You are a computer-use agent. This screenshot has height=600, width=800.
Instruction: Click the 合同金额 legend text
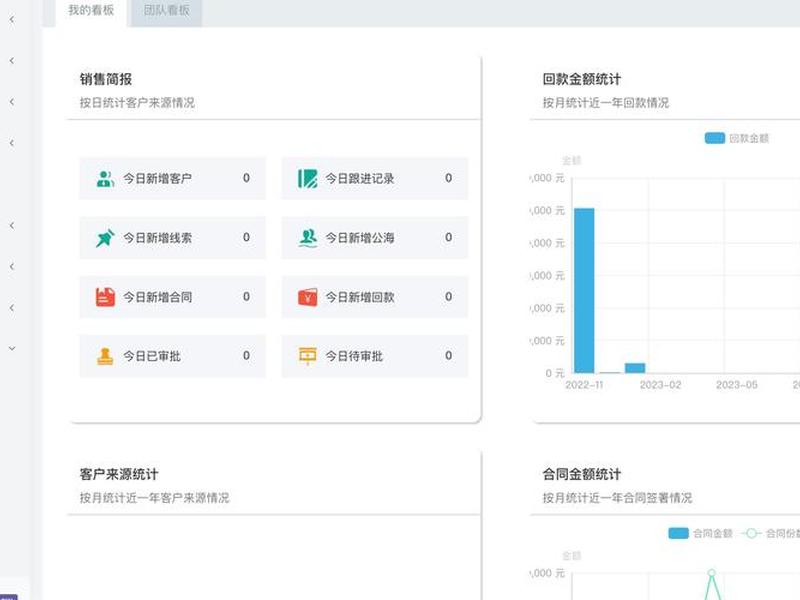[712, 534]
